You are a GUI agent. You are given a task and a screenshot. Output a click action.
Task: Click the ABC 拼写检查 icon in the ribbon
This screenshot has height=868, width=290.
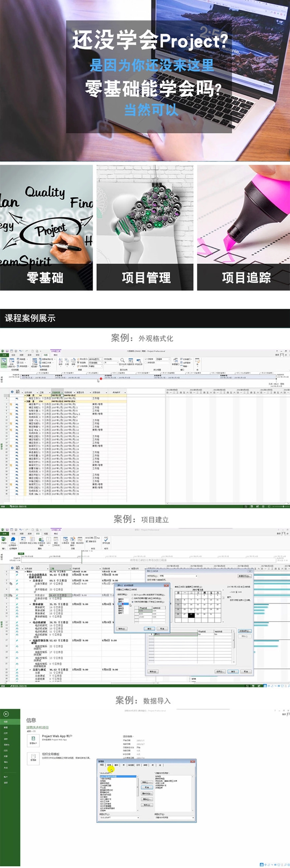(106, 541)
